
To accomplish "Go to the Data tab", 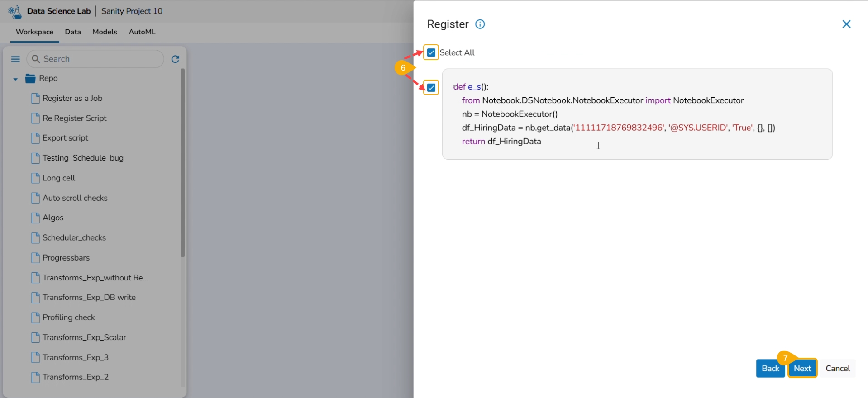I will point(73,32).
